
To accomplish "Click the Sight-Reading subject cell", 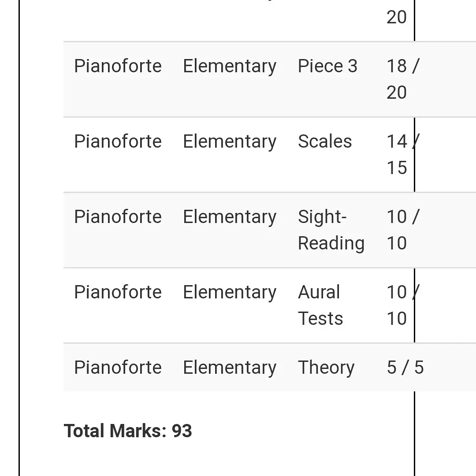I will pyautogui.click(x=331, y=230).
